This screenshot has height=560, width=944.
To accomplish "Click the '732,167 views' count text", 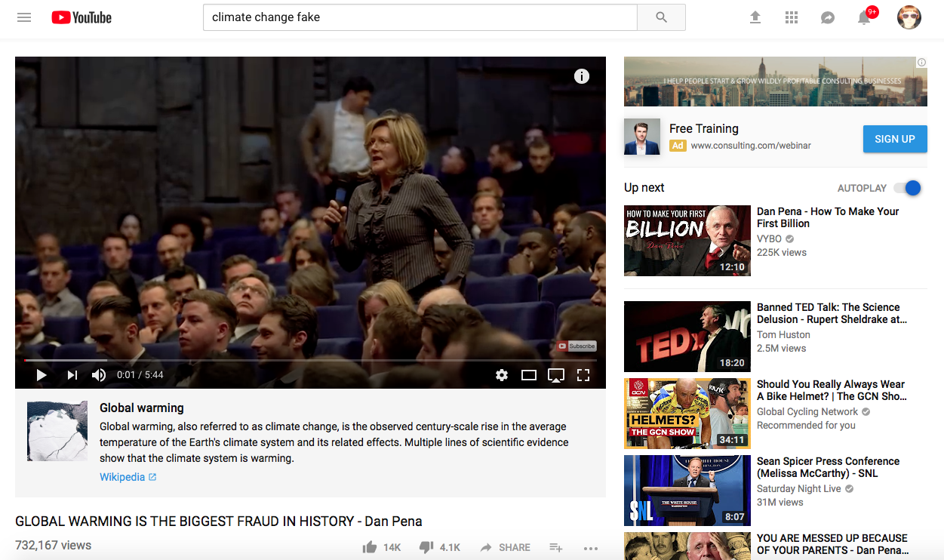I will tap(54, 545).
